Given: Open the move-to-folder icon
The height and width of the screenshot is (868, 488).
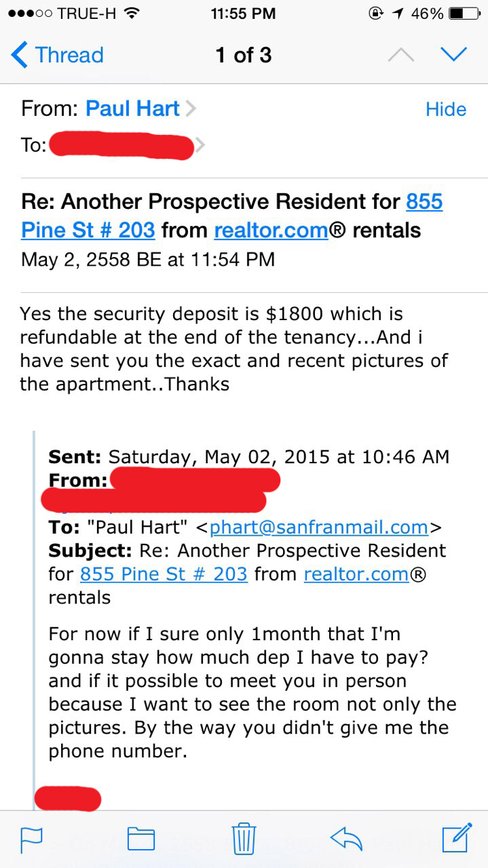Looking at the screenshot, I should pos(141,840).
